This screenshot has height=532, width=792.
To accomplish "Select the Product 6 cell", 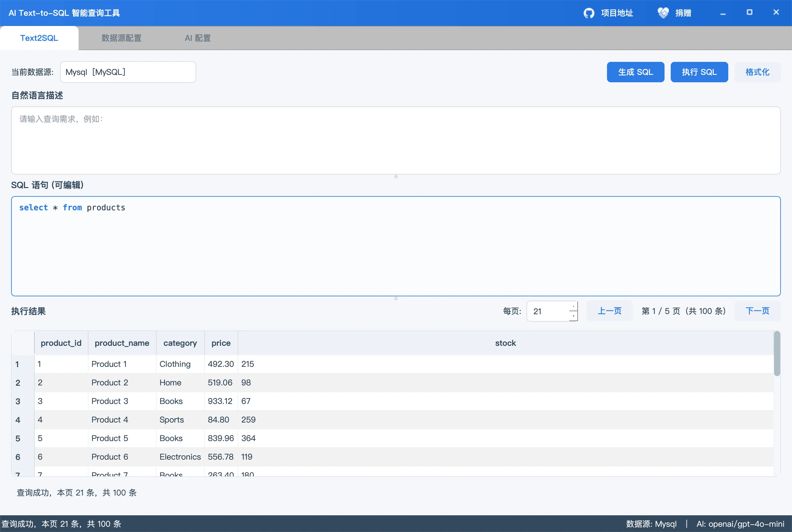I will (x=122, y=457).
